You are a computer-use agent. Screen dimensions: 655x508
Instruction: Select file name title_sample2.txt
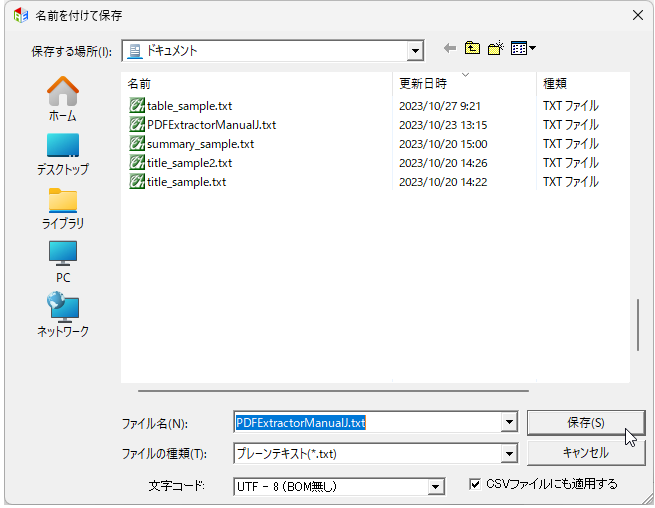point(189,163)
